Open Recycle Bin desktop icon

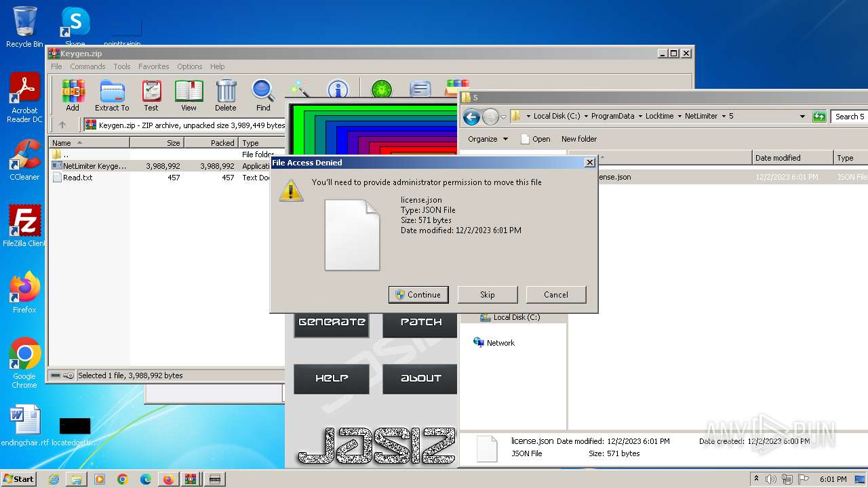point(24,27)
